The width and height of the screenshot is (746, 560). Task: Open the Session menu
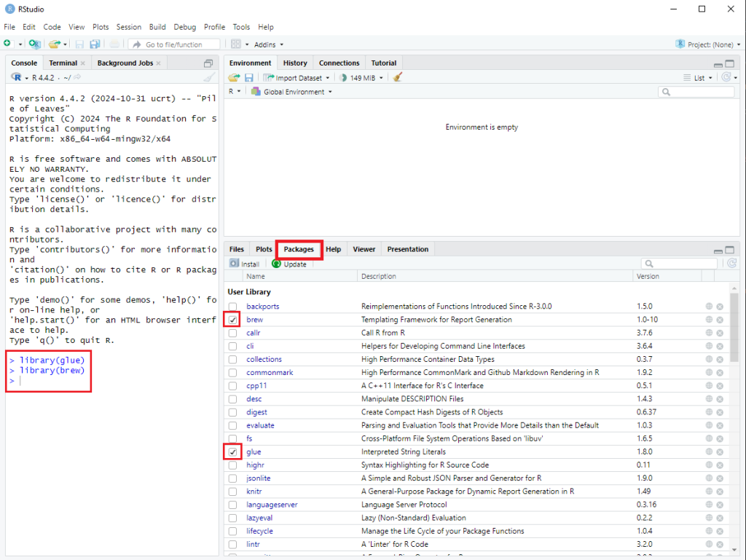pyautogui.click(x=128, y=27)
